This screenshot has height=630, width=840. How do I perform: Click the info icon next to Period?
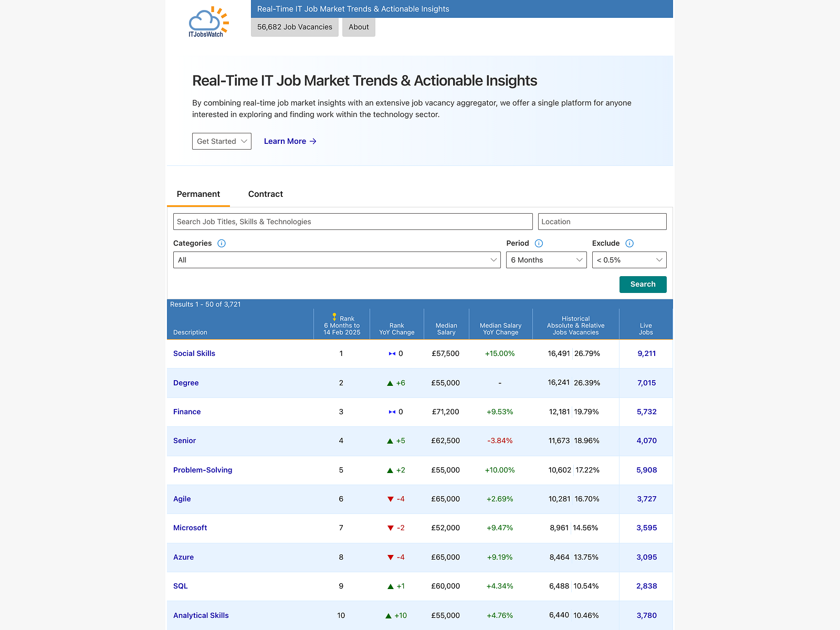[x=539, y=243]
